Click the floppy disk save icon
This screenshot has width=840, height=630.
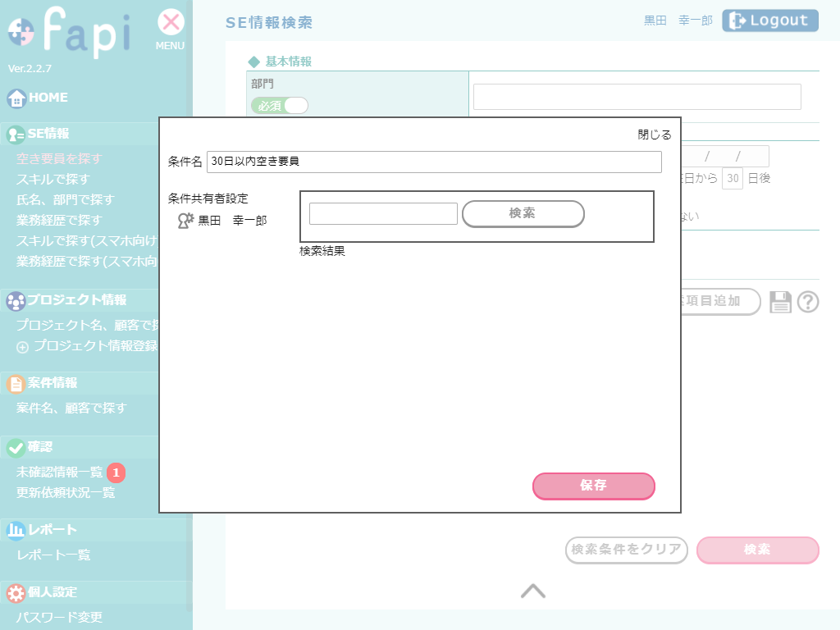click(780, 302)
